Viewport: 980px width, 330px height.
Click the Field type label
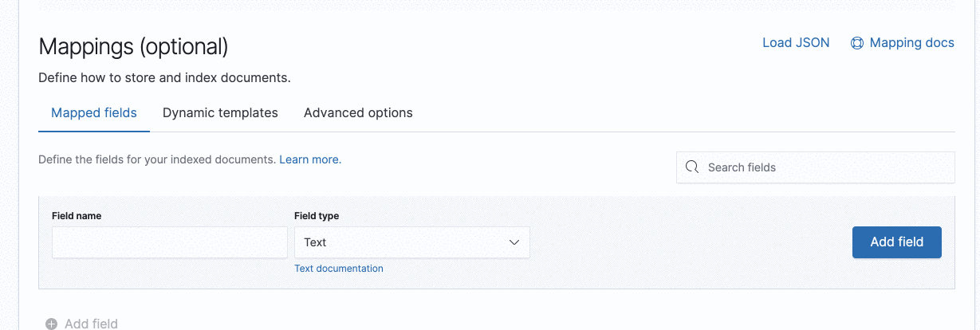pyautogui.click(x=317, y=216)
